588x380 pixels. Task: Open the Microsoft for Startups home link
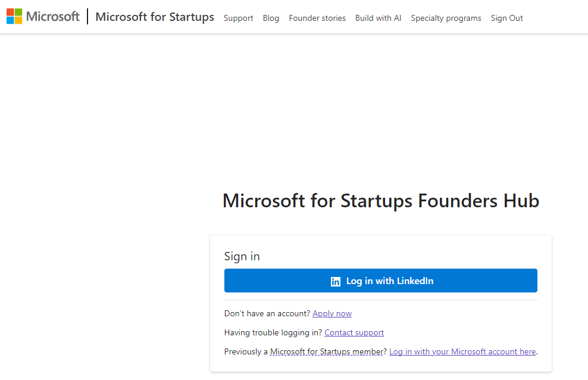pyautogui.click(x=155, y=17)
